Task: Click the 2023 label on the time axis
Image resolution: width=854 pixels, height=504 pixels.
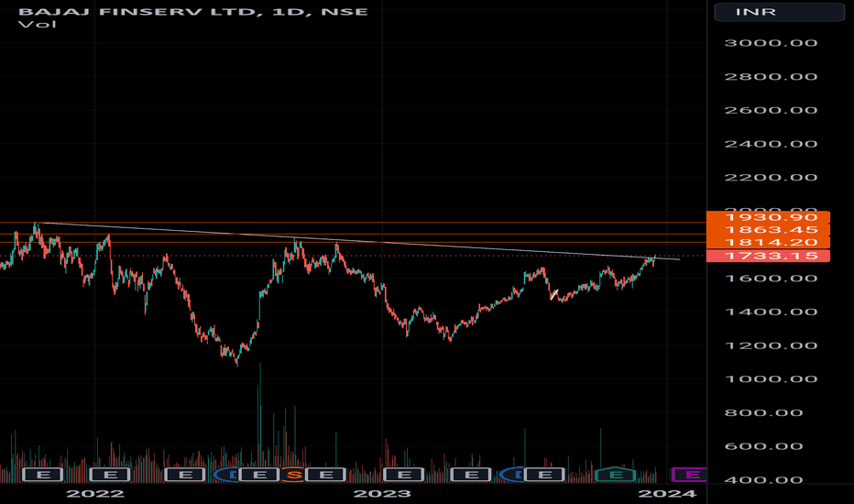Action: 382,494
